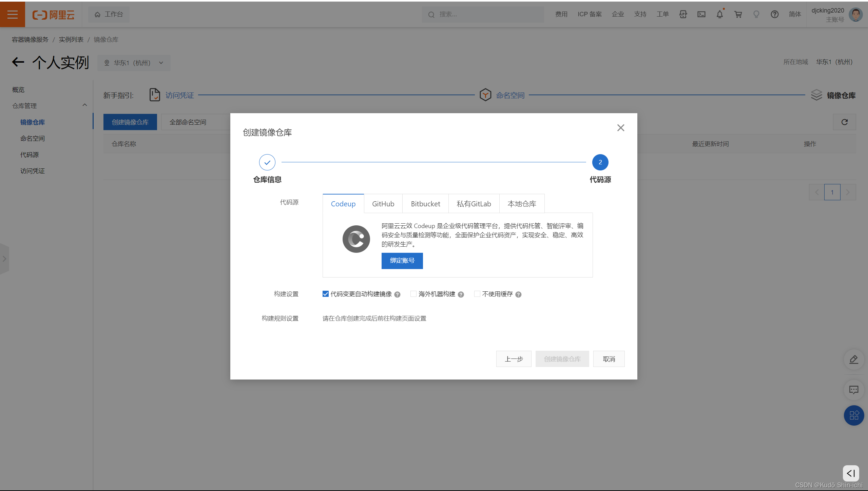Collapse the 仓库管理 sidebar group

coord(50,106)
